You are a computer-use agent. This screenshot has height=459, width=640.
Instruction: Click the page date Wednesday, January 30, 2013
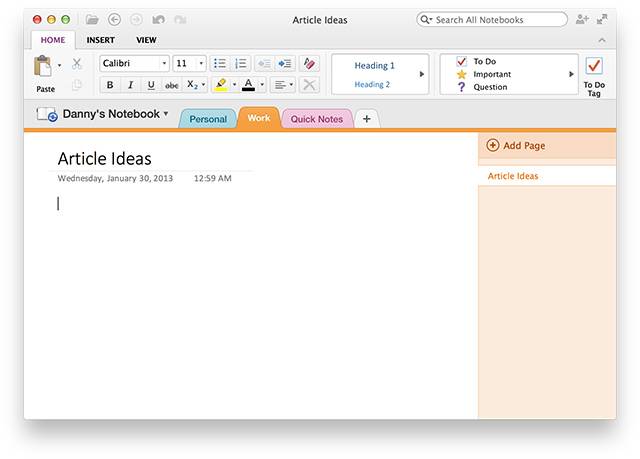(x=115, y=178)
